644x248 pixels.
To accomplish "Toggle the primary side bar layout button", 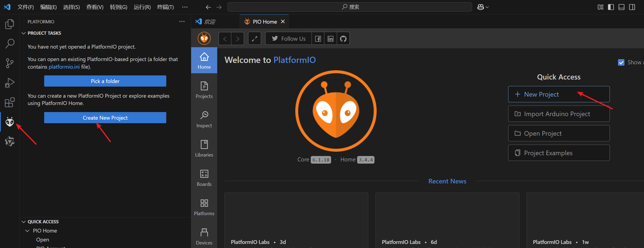I will (x=611, y=7).
